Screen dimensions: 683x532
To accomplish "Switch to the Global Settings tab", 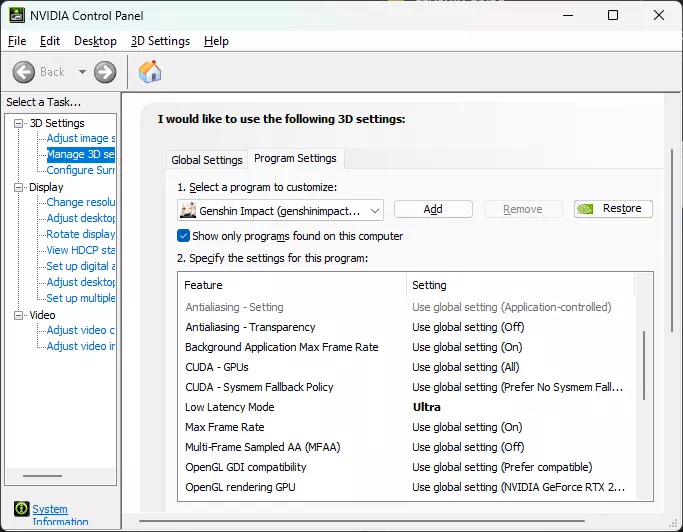I will click(207, 160).
